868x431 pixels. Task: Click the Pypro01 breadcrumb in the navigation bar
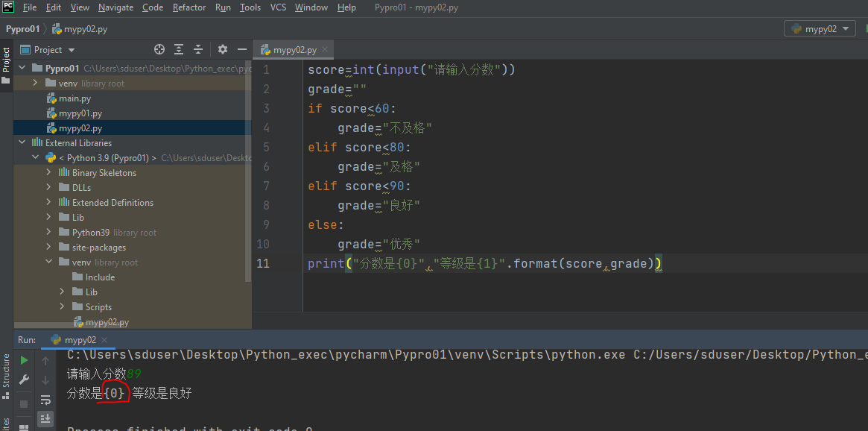(22, 29)
